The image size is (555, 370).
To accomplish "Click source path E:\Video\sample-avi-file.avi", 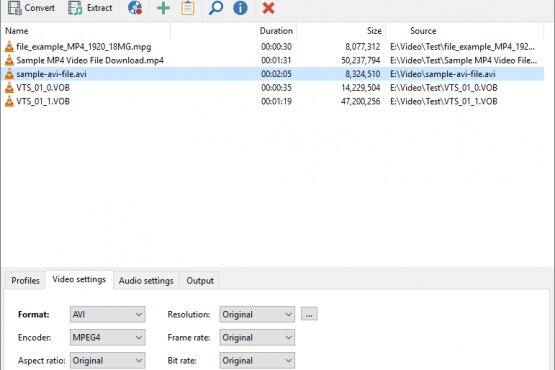I will 442,74.
